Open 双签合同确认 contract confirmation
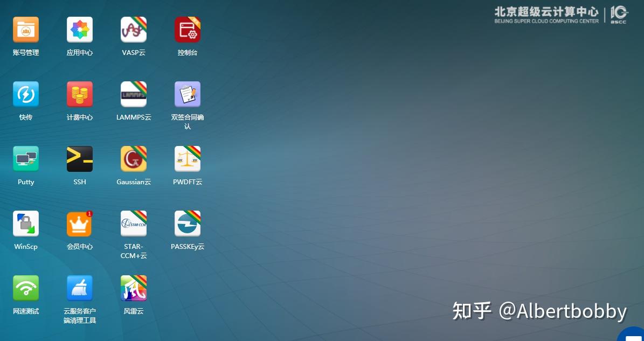The width and height of the screenshot is (644, 341). 188,94
